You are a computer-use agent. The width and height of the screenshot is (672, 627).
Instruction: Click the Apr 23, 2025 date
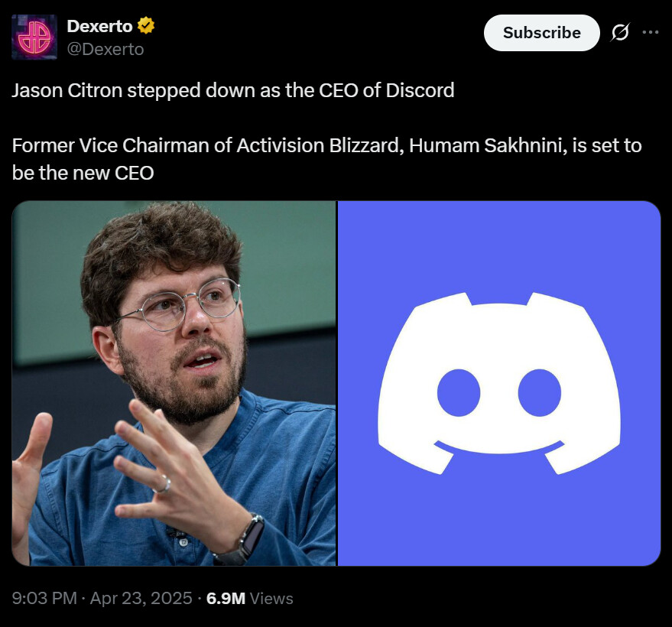pos(141,598)
